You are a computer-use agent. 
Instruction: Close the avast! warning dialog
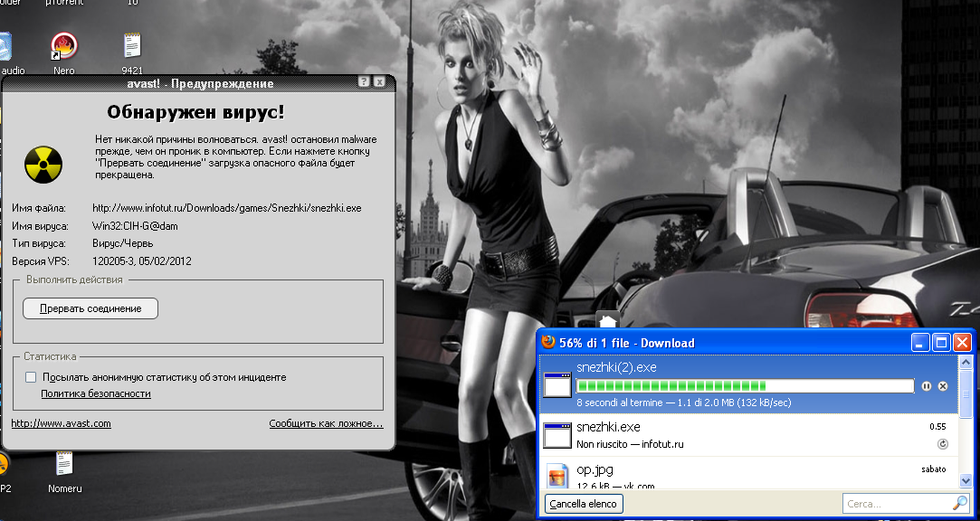click(379, 81)
